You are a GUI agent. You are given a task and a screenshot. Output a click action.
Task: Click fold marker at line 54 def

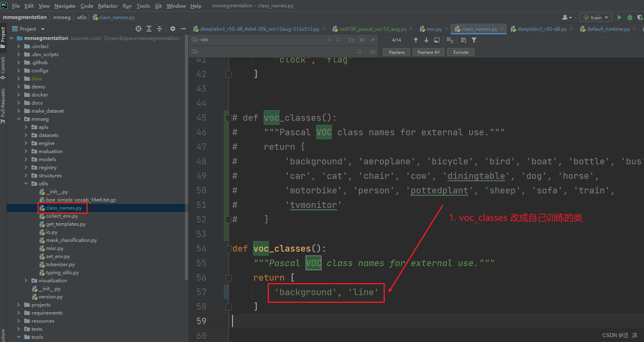[229, 249]
